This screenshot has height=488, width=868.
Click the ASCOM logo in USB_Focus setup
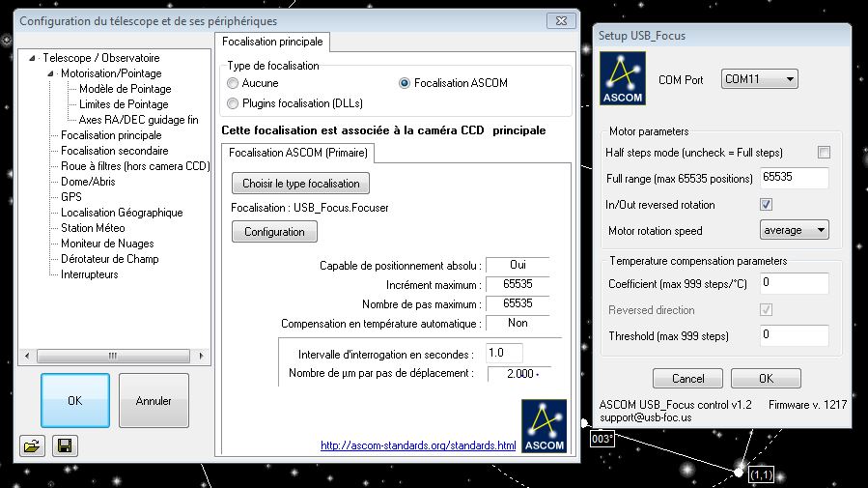click(x=623, y=79)
